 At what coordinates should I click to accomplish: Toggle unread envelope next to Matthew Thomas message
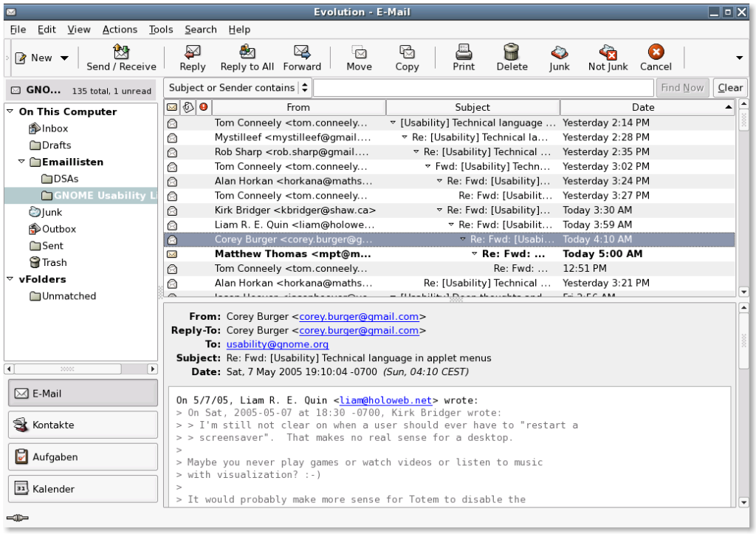pyautogui.click(x=172, y=253)
